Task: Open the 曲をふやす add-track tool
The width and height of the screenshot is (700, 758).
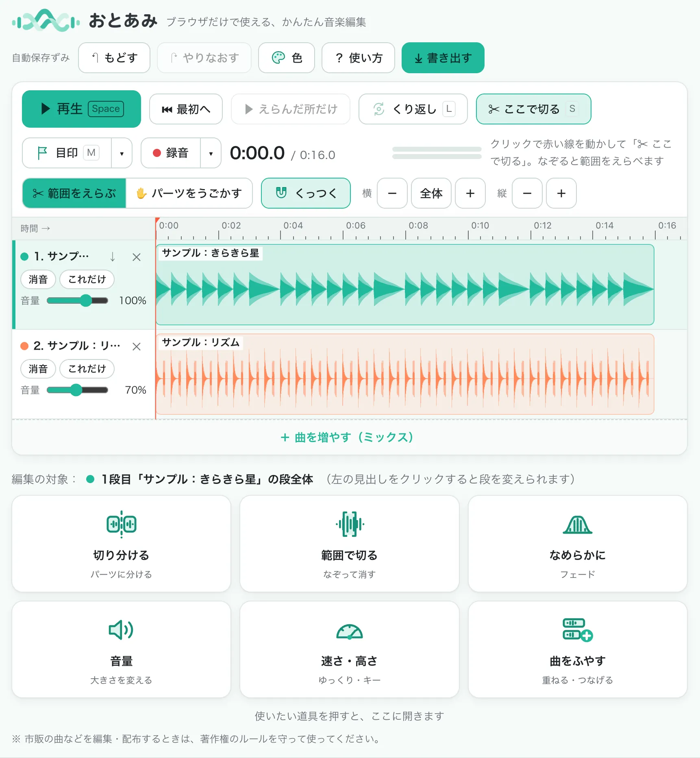Action: click(578, 649)
